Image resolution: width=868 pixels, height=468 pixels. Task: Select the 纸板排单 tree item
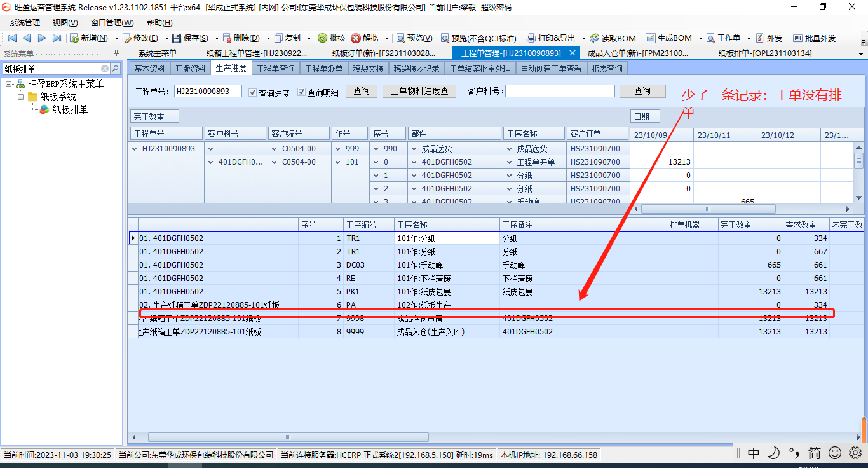point(70,109)
